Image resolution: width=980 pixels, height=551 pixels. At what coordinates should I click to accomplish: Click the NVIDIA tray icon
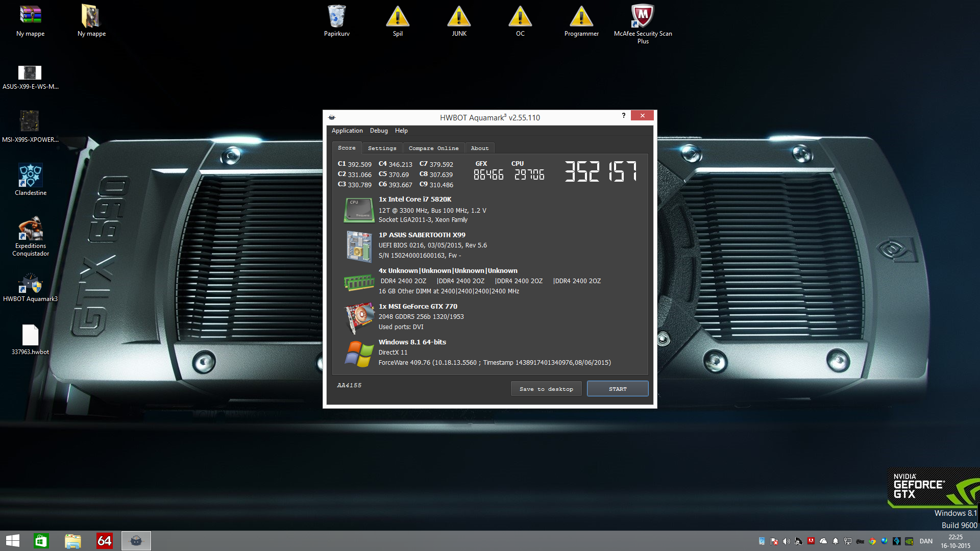(909, 541)
